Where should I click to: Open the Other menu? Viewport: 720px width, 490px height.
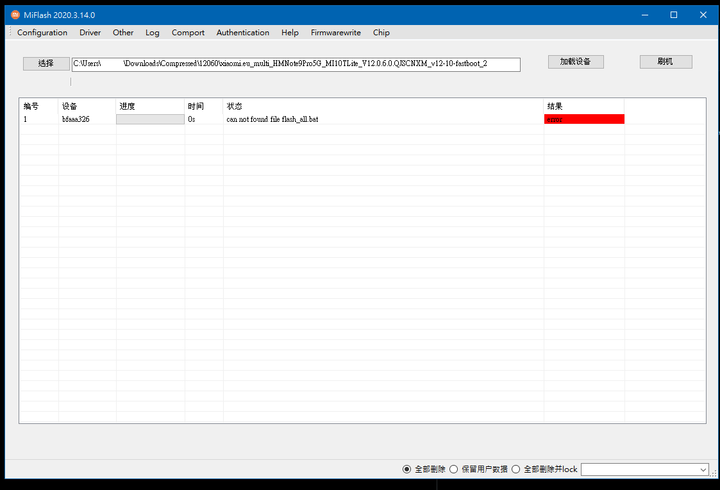click(x=123, y=33)
